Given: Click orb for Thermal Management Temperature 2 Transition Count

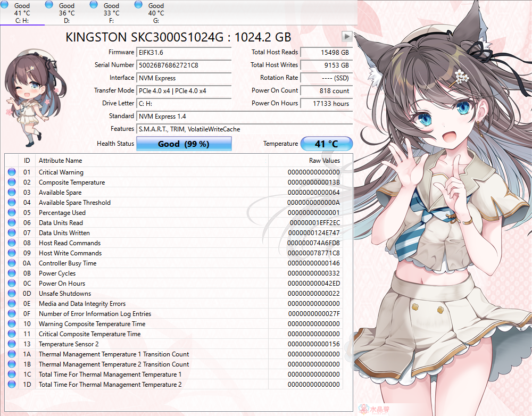Looking at the screenshot, I should [x=12, y=364].
